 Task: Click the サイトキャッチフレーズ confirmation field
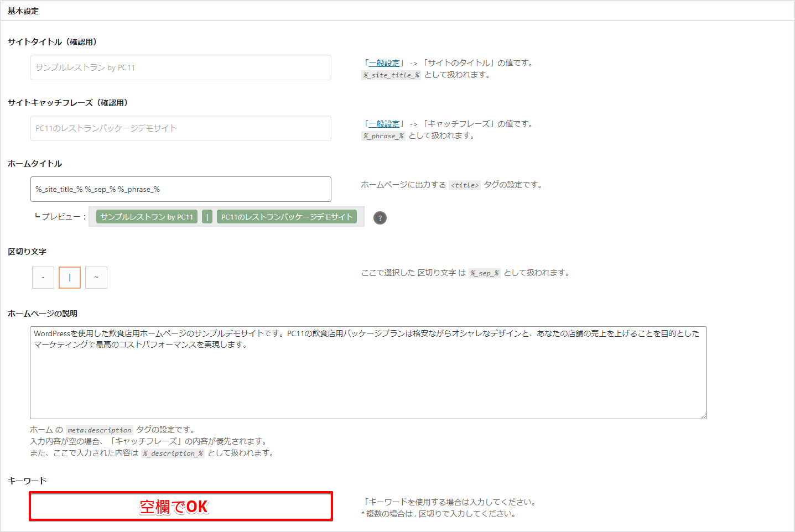(180, 128)
